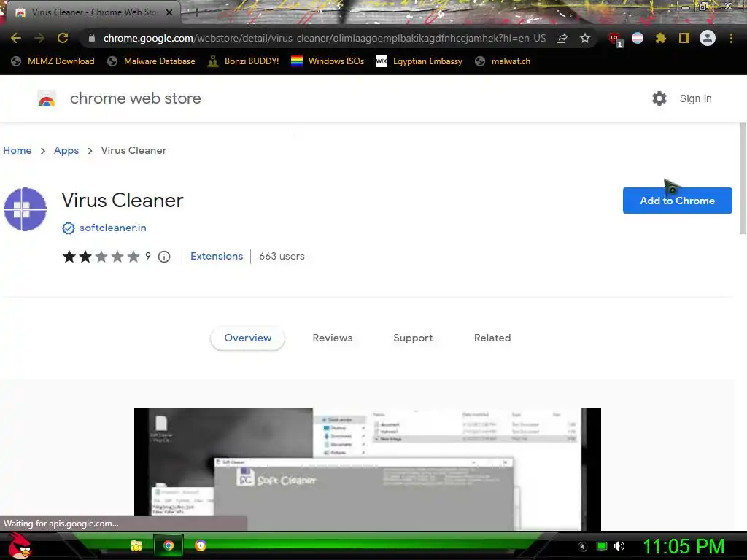This screenshot has height=560, width=747.
Task: Click the verified publisher badge icon
Action: click(68, 228)
